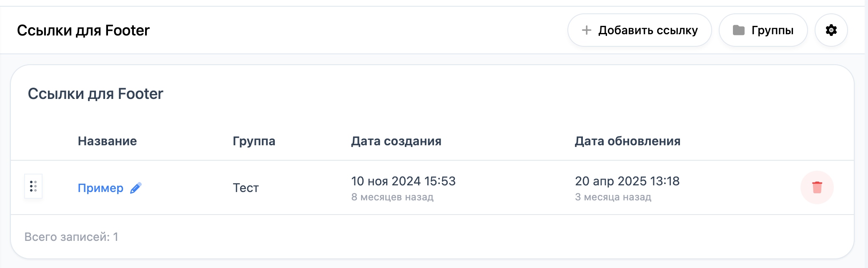868x268 pixels.
Task: Click the 'Группа' column header
Action: (254, 141)
